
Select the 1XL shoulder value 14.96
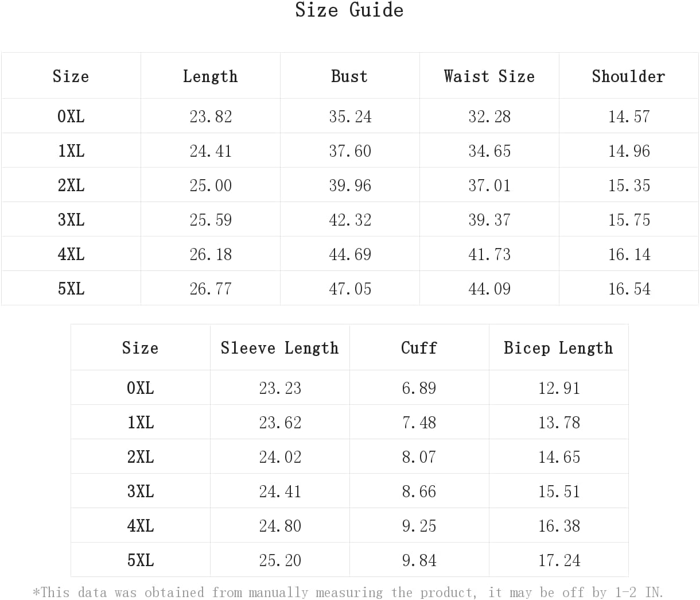(629, 151)
